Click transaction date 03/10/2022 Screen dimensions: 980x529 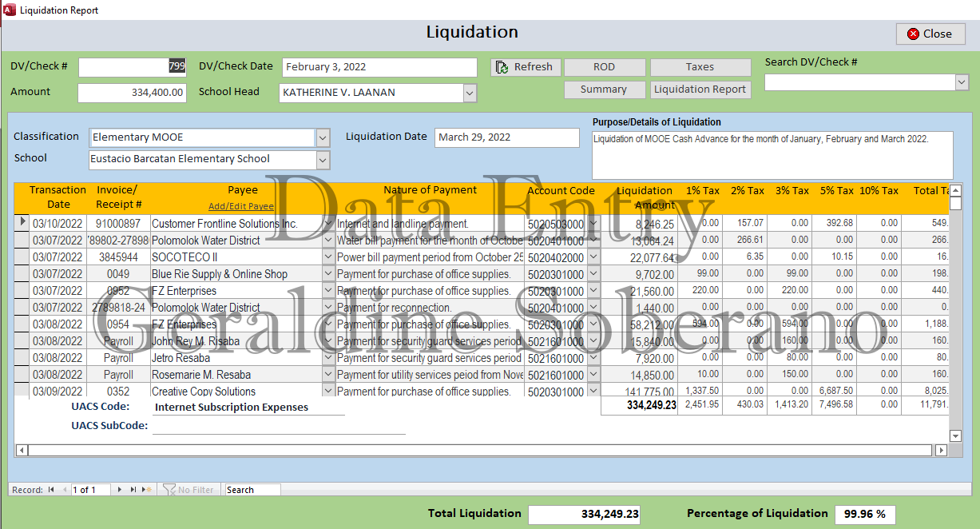tap(58, 224)
